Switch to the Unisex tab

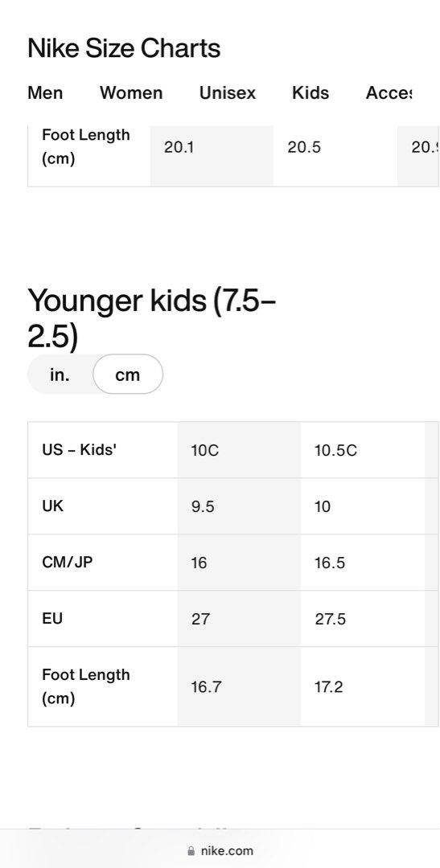[228, 93]
